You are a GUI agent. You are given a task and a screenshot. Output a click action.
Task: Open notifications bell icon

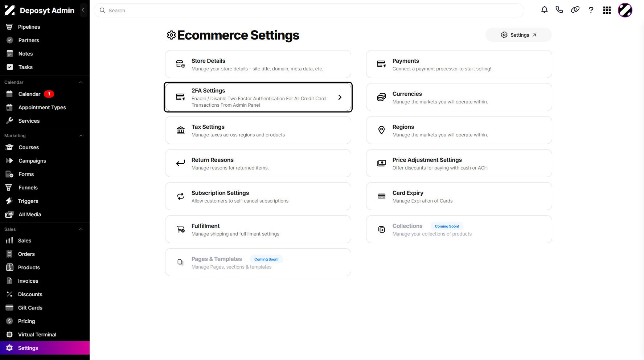[x=544, y=10]
